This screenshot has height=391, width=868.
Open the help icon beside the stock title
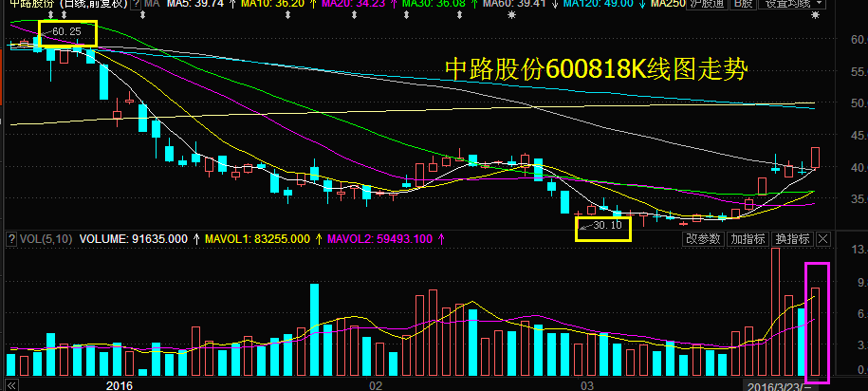click(137, 4)
